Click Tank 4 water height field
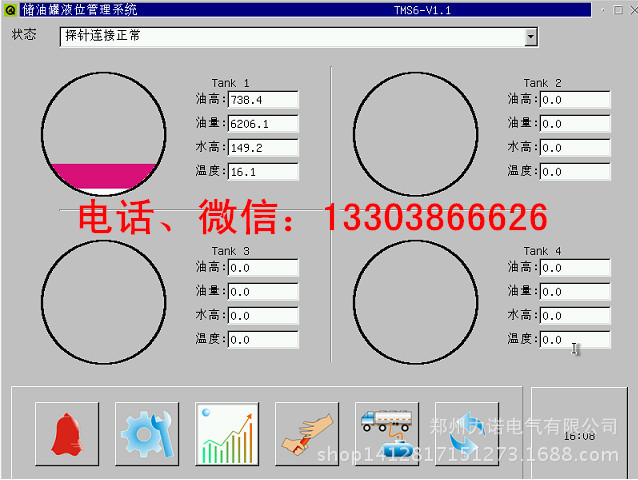The width and height of the screenshot is (638, 480). (575, 316)
